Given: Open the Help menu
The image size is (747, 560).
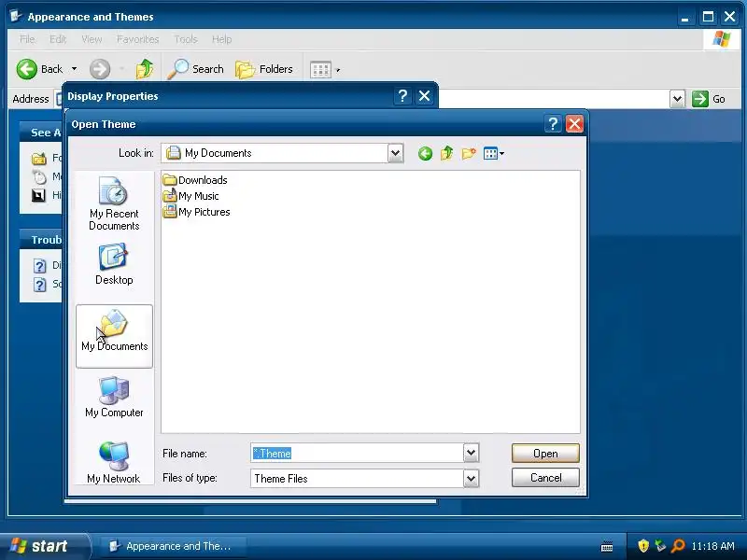Looking at the screenshot, I should 221,39.
